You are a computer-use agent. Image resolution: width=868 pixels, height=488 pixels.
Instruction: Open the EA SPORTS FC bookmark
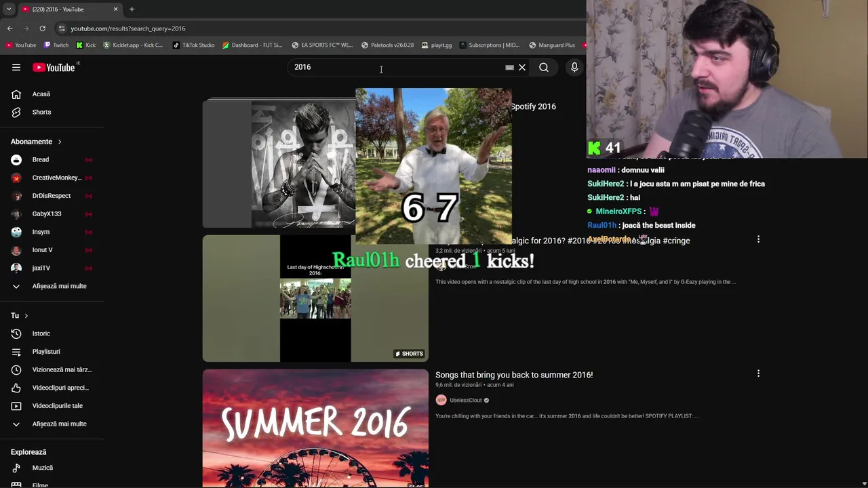[322, 45]
